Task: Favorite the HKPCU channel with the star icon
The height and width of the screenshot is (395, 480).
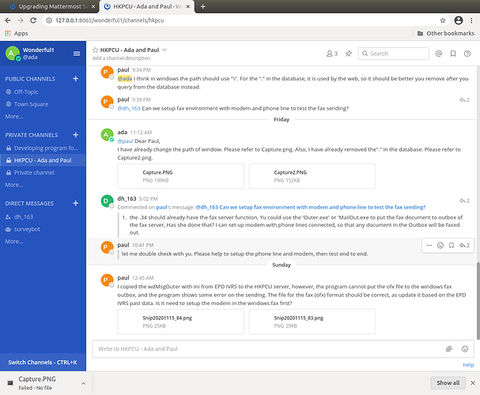Action: pos(95,50)
